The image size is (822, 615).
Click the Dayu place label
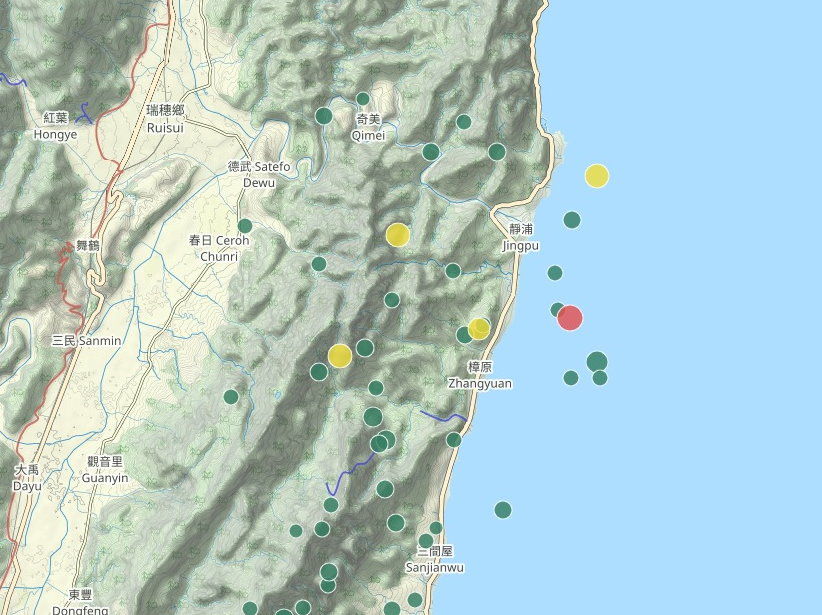click(27, 478)
